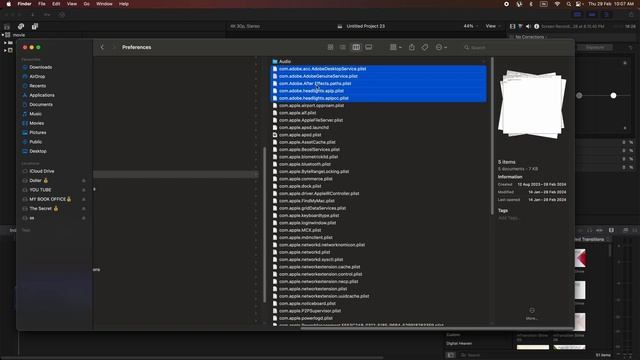Screen dimensions: 640x360
Task: Open the View dropdown in Final Cut viewer
Action: tap(492, 26)
